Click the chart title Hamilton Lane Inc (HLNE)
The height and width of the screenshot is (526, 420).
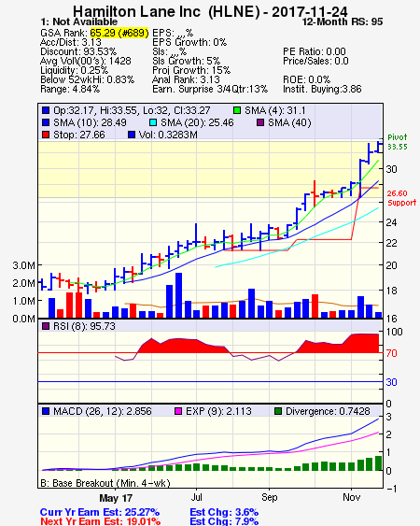tap(166, 12)
